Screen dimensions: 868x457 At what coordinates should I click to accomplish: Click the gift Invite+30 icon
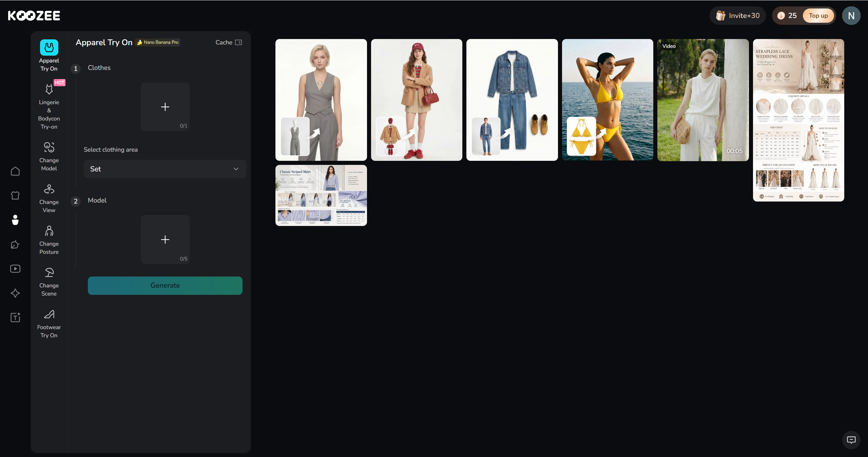[x=720, y=16]
